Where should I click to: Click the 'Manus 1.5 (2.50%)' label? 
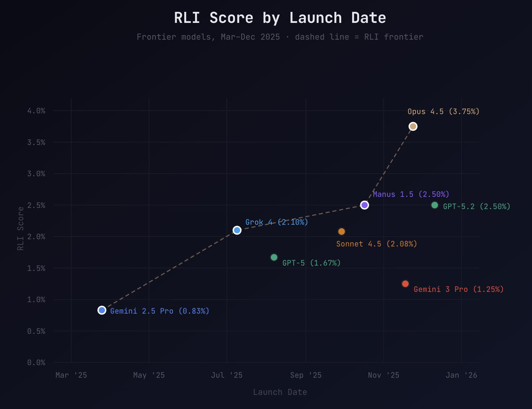pos(411,194)
